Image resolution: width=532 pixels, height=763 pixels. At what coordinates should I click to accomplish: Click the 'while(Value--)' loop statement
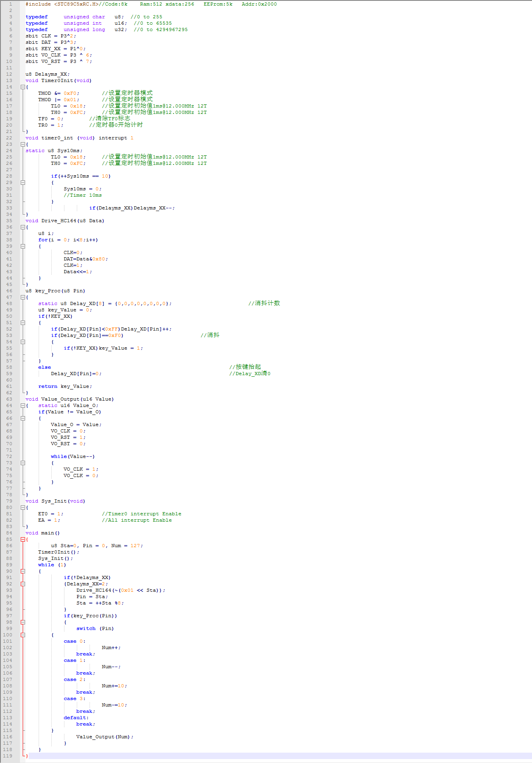[73, 456]
